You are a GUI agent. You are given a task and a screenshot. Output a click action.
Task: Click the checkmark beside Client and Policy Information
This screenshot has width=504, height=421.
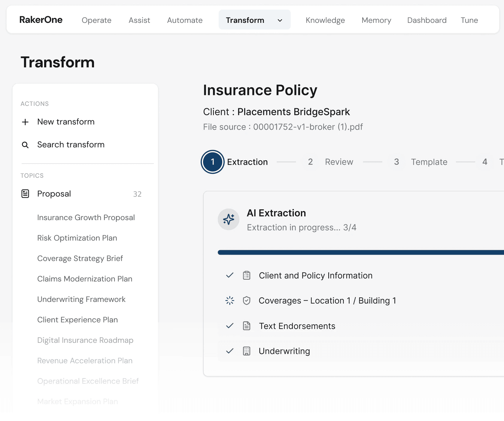click(230, 275)
